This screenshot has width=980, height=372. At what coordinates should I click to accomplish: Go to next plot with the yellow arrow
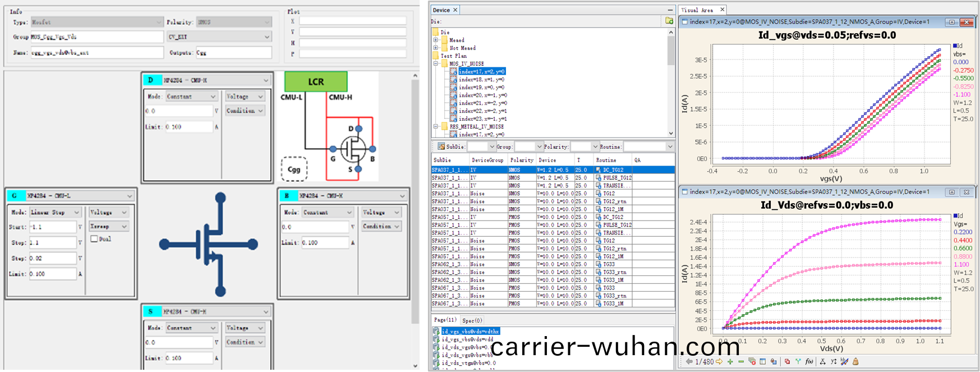(719, 362)
